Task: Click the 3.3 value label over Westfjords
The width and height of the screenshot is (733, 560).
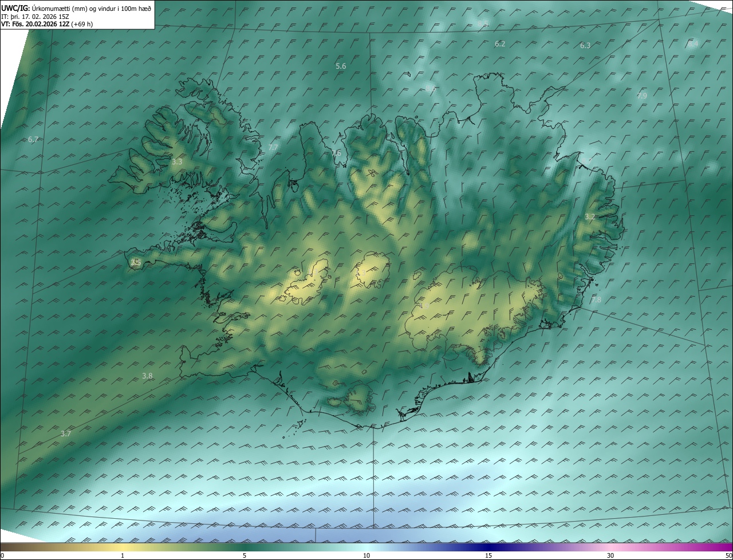Action: click(x=177, y=162)
